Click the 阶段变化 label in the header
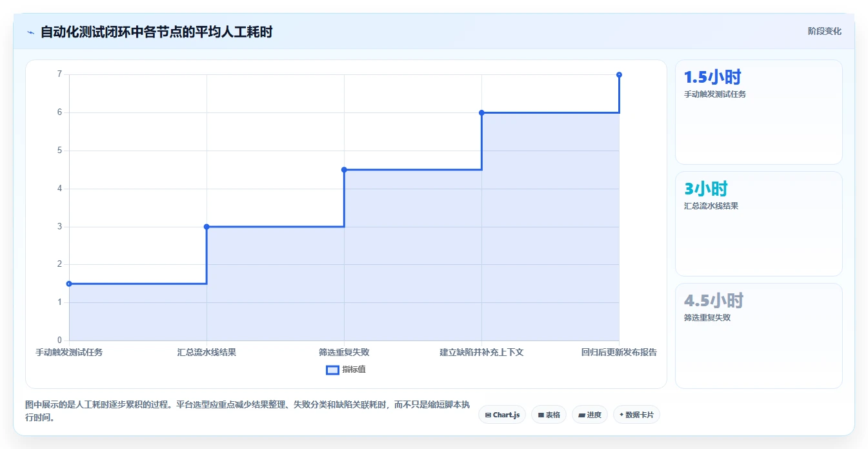This screenshot has height=449, width=868. 825,31
